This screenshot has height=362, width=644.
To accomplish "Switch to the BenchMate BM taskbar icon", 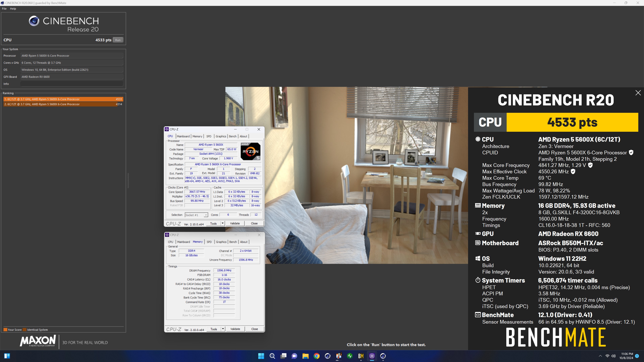I will [x=361, y=356].
